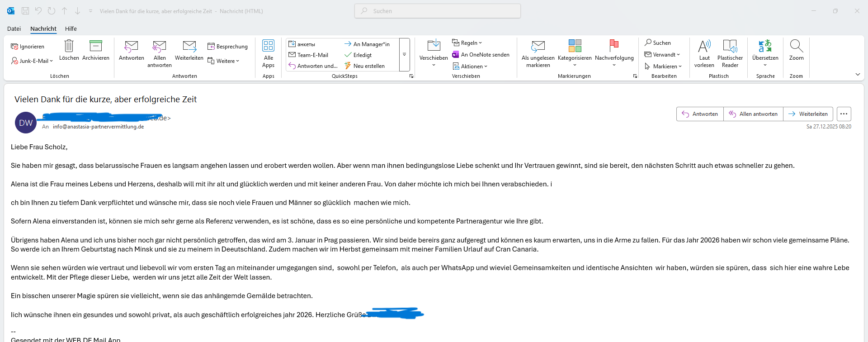Open Alle Apps grid icon
Image resolution: width=868 pixels, height=342 pixels.
pos(268,46)
